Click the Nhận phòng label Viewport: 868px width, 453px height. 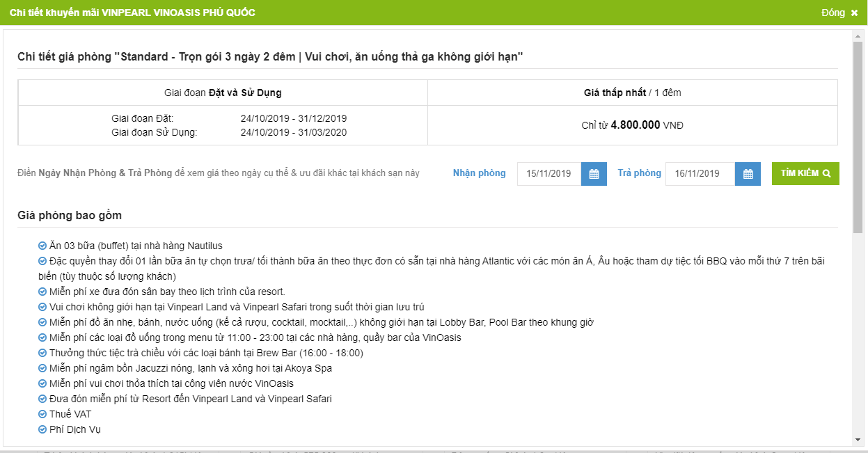(479, 173)
